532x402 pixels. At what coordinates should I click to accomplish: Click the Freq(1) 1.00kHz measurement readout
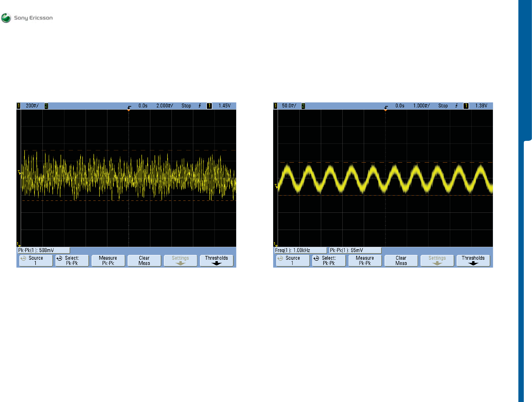pyautogui.click(x=301, y=250)
